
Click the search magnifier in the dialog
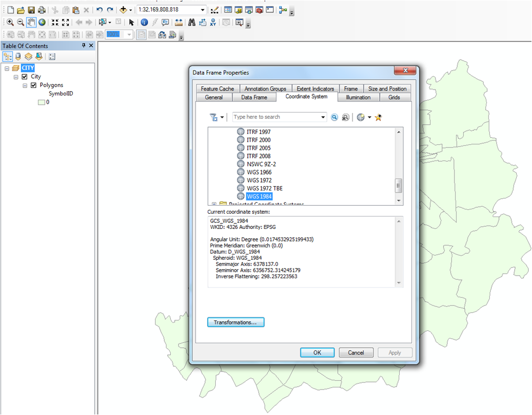[x=335, y=117]
